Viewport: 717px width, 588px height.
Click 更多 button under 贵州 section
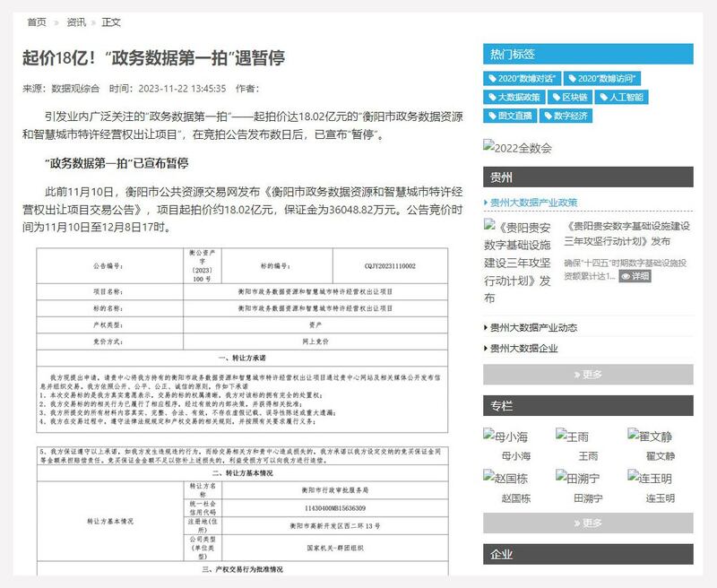(x=587, y=374)
